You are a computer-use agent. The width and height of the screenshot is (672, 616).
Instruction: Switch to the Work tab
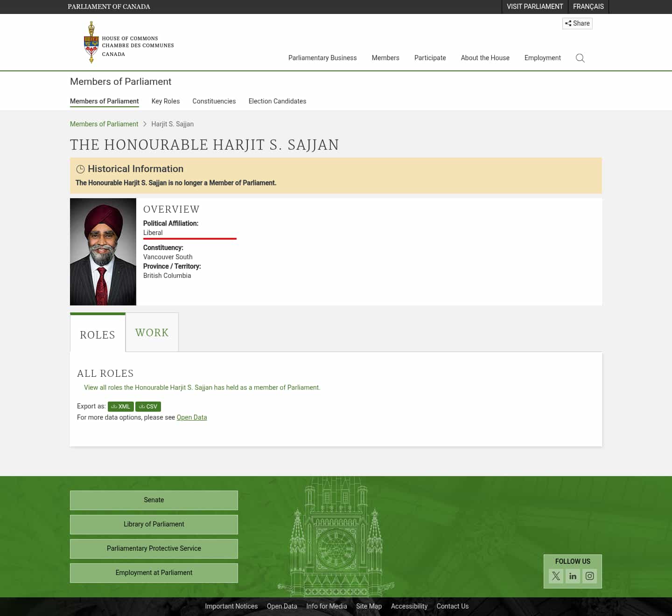pyautogui.click(x=152, y=332)
